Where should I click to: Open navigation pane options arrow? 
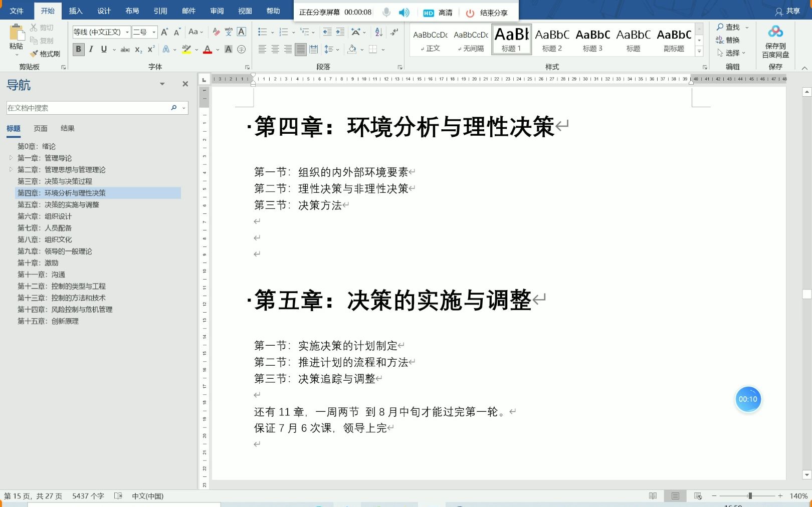[162, 84]
